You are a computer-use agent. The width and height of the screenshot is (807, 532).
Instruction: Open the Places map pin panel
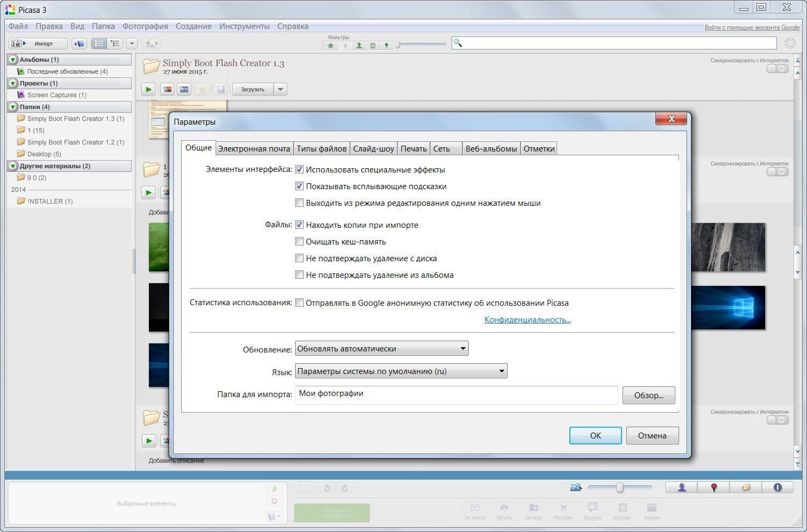tap(713, 487)
